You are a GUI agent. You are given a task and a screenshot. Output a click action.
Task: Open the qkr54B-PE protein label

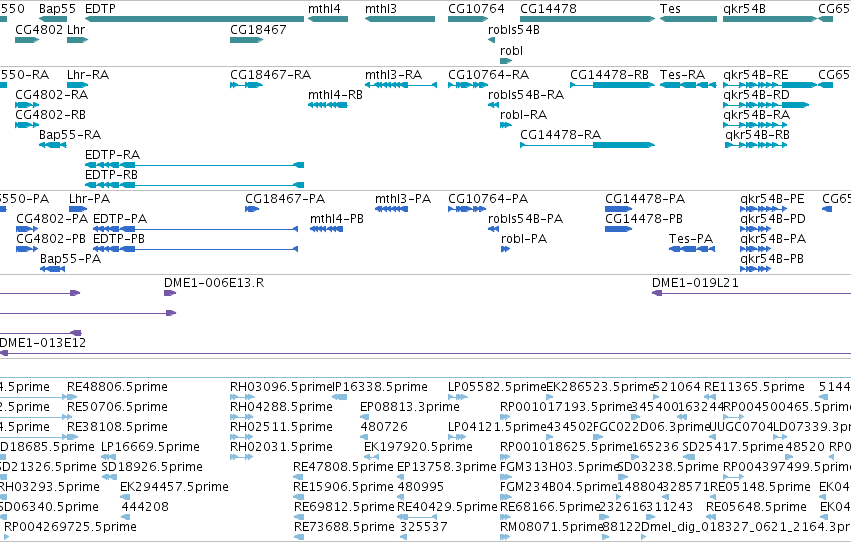click(772, 199)
